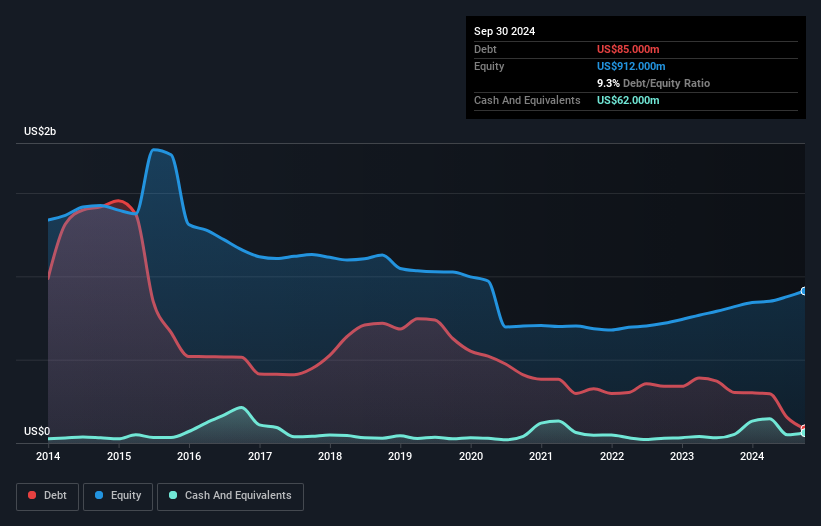The height and width of the screenshot is (526, 821).
Task: Select the Cash endpoint marker on chart
Action: (x=804, y=433)
